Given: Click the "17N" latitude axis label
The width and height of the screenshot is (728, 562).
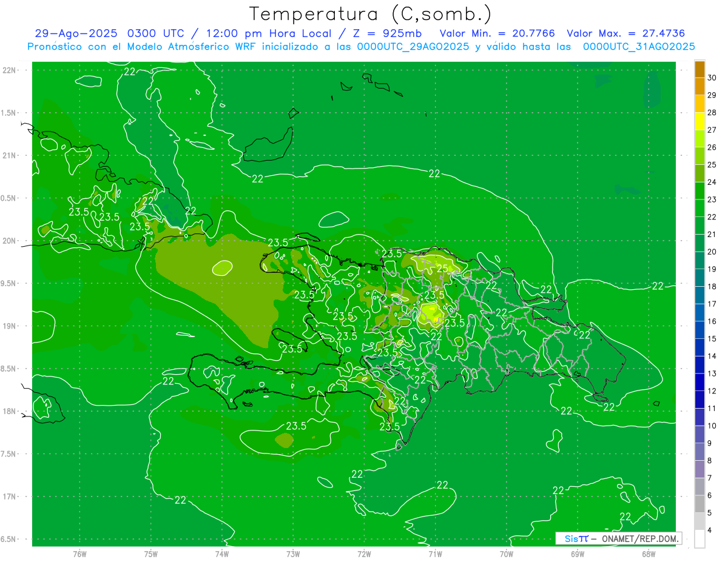Looking at the screenshot, I should pos(10,497).
